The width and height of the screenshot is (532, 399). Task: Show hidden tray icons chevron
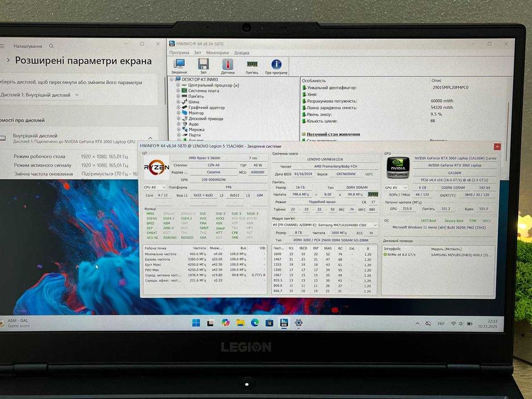[x=417, y=324]
